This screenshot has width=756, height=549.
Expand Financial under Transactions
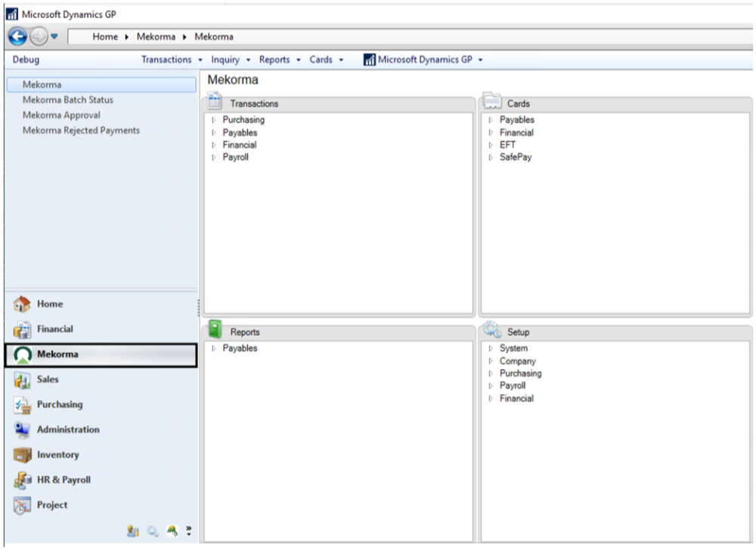(214, 145)
